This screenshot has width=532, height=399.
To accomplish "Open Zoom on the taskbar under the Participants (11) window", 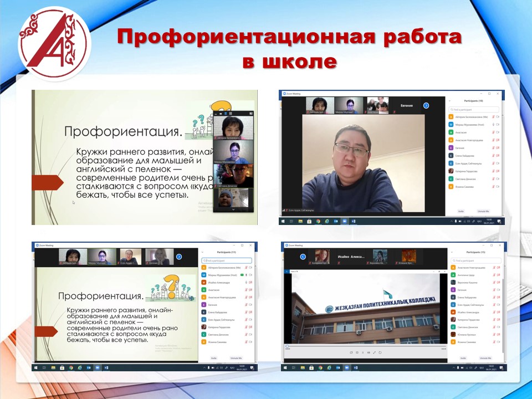I will [x=98, y=367].
